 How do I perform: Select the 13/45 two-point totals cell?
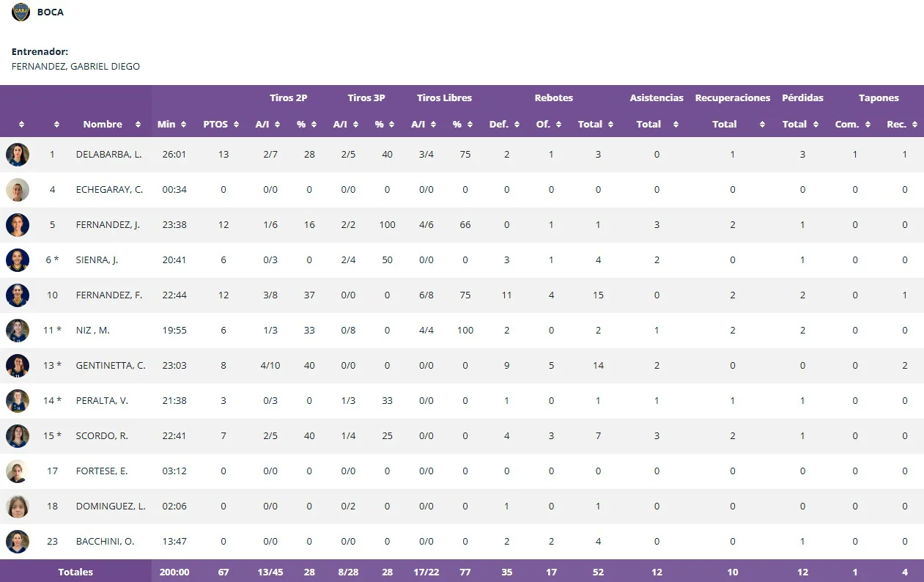pyautogui.click(x=269, y=572)
